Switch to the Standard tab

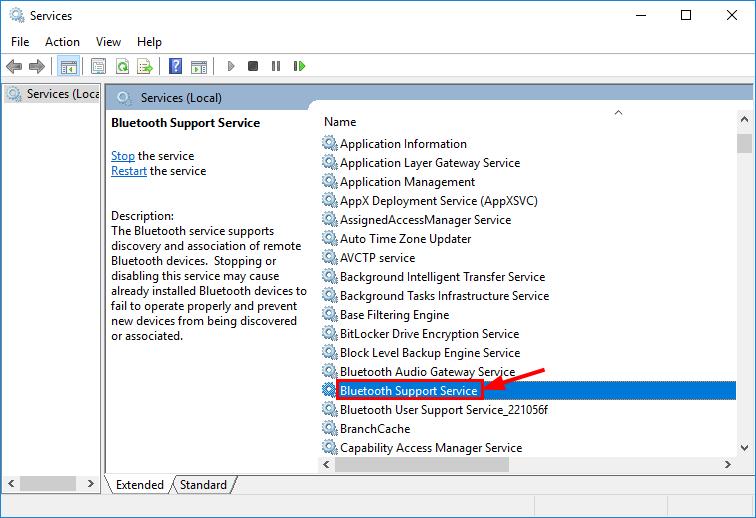pos(203,484)
